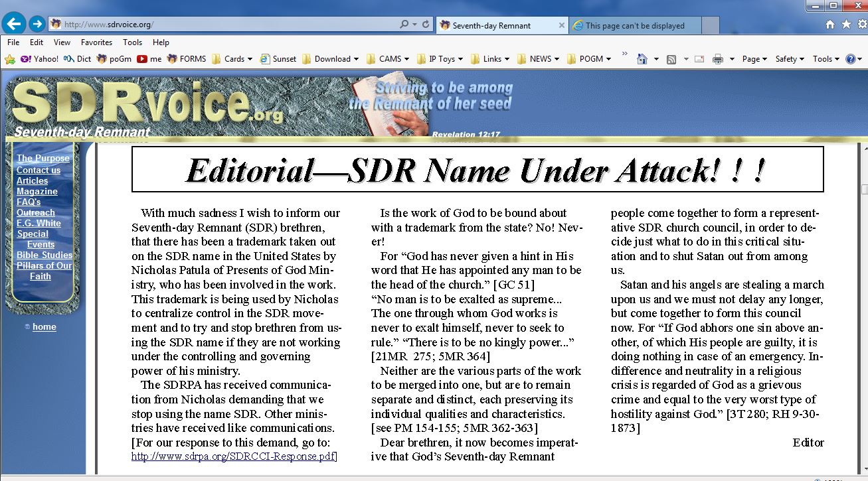The width and height of the screenshot is (868, 481).
Task: Open the Print options dropdown arrow
Action: click(x=732, y=59)
